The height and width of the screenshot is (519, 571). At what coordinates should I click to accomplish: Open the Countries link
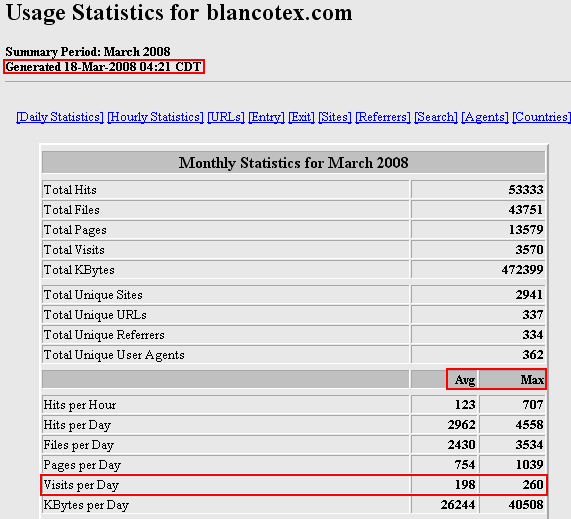tap(541, 117)
